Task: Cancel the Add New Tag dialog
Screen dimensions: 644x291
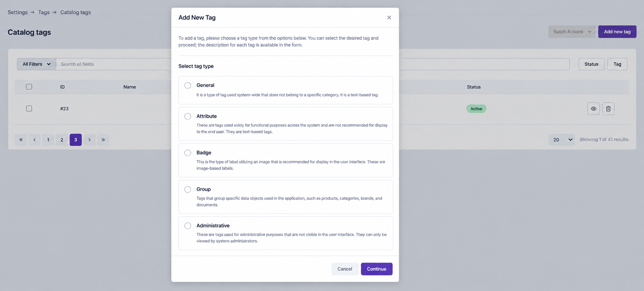Action: [x=345, y=269]
